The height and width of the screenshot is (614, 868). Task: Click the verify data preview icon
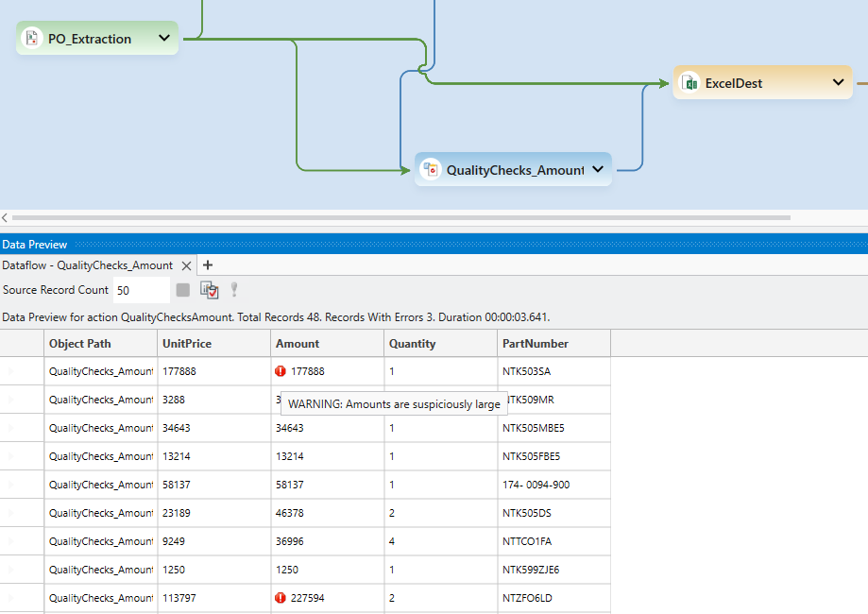pyautogui.click(x=210, y=290)
